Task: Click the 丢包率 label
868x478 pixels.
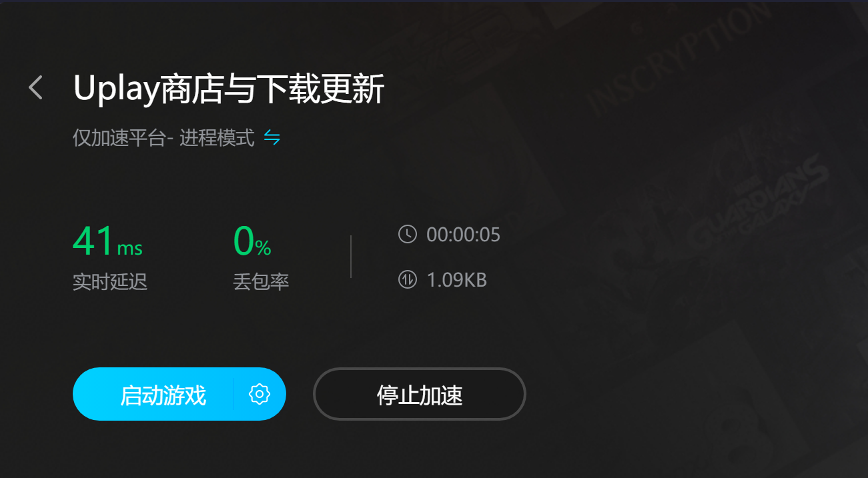Action: point(261,281)
